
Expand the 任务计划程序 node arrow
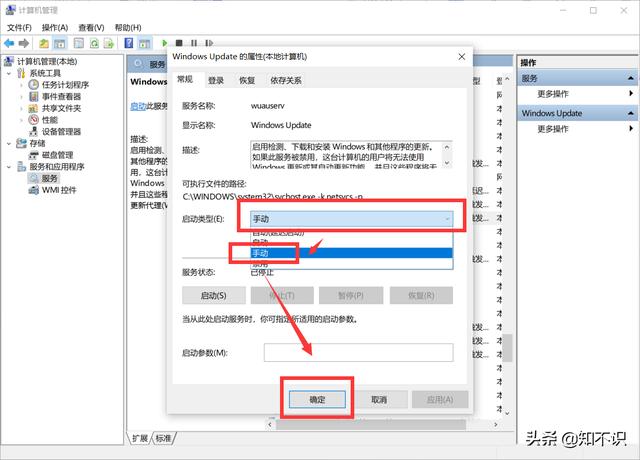[x=22, y=85]
